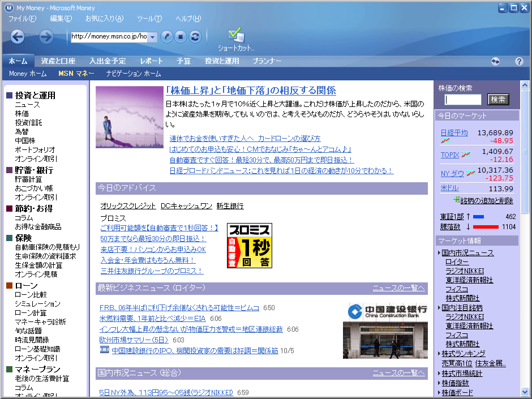The width and height of the screenshot is (532, 399).
Task: Open the chart icon next to NY ダウ
Action: (x=470, y=173)
